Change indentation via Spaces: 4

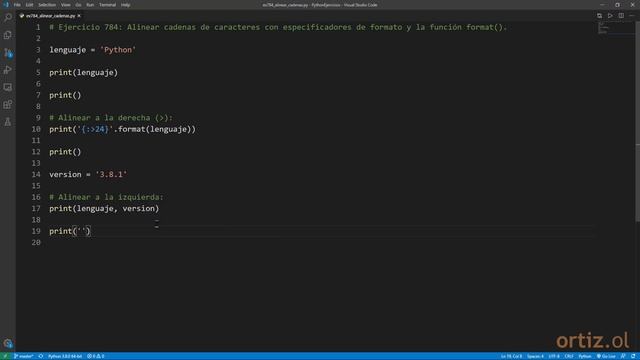point(535,356)
